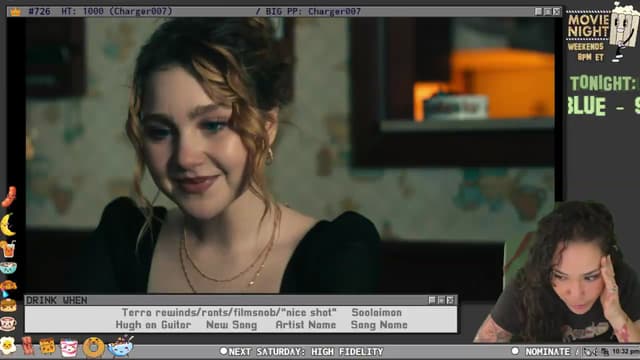Viewport: 640px width, 360px height.
Task: Click the 'WEEKENDS 8PM ET' schedule text
Action: click(x=585, y=52)
